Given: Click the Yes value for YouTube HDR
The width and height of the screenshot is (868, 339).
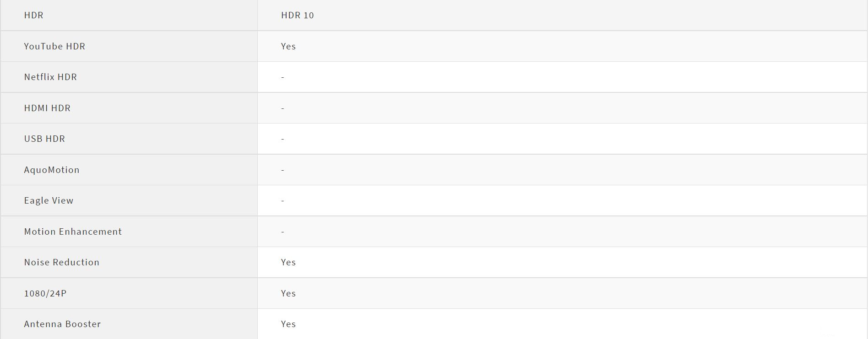Looking at the screenshot, I should click(288, 46).
